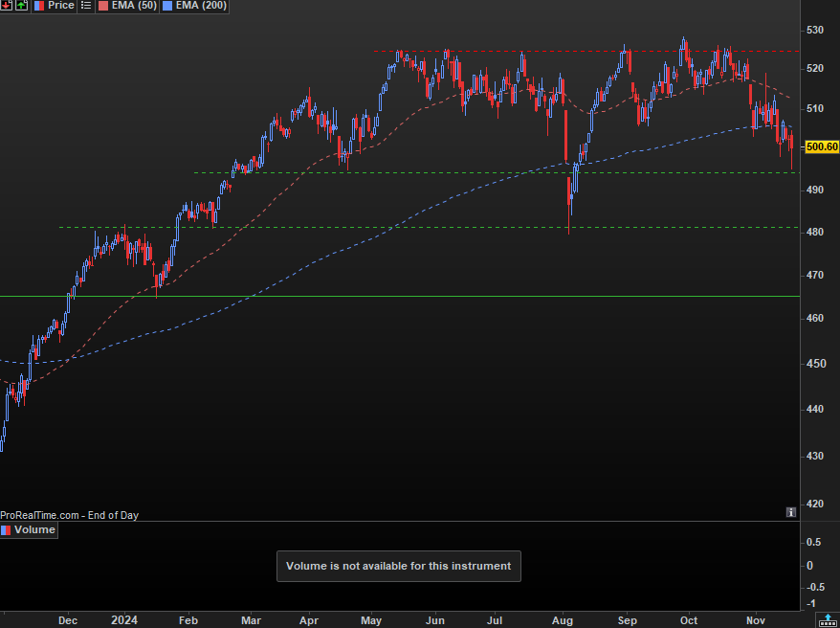
Task: Select the green dashed support line near 494
Action: 497,172
